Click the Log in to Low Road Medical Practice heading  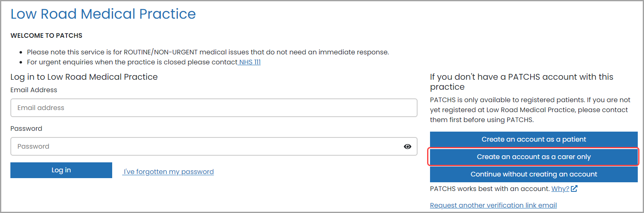tap(84, 77)
